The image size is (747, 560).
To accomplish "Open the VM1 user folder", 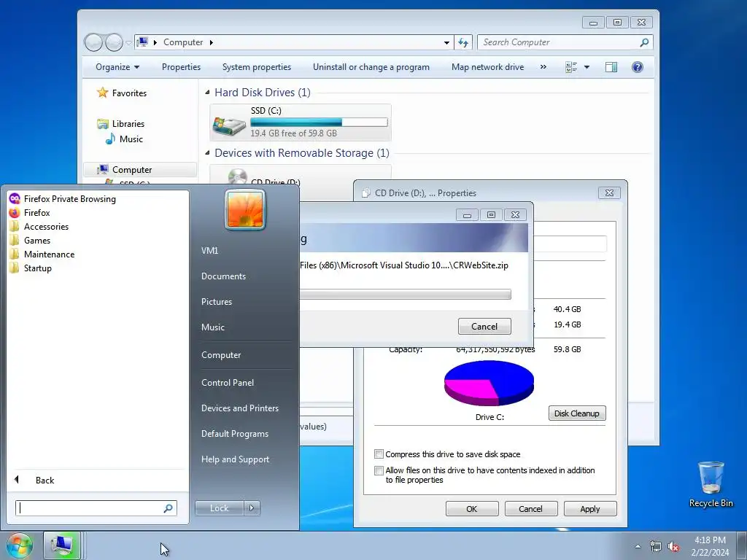I will (x=209, y=251).
